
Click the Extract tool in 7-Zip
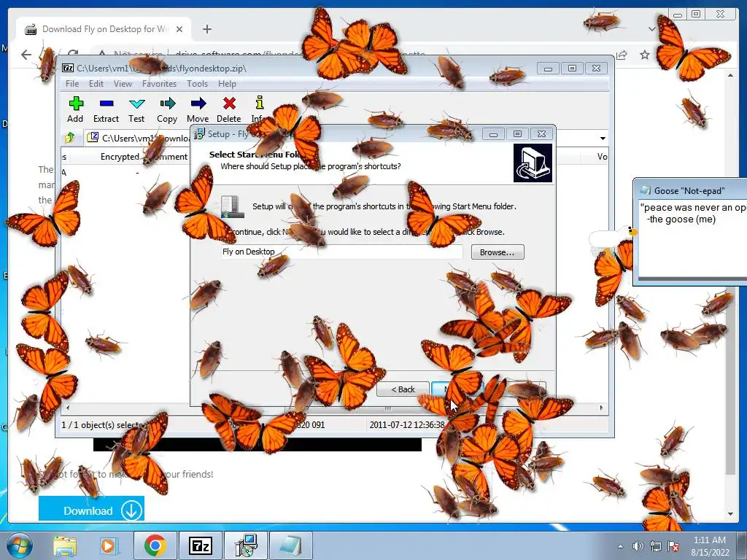[x=106, y=109]
